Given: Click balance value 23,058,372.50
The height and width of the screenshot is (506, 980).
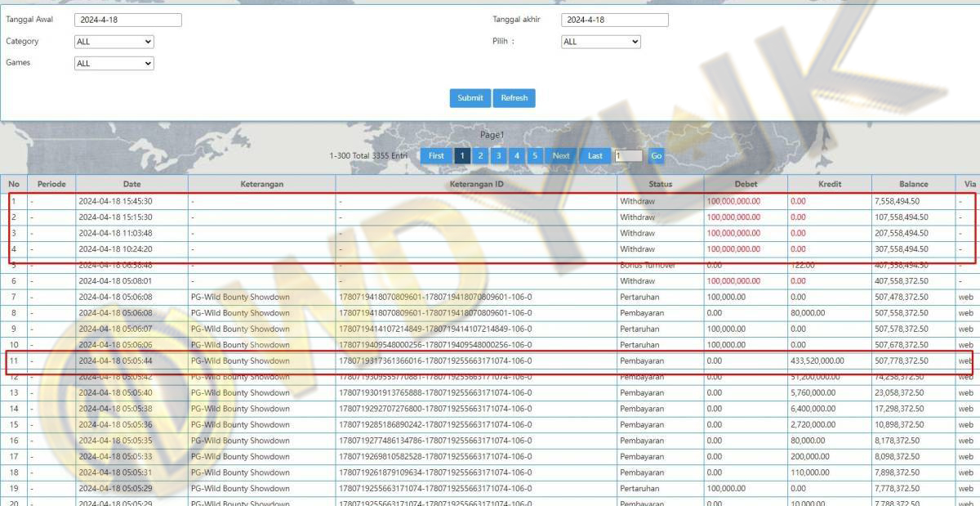Looking at the screenshot, I should point(899,392).
